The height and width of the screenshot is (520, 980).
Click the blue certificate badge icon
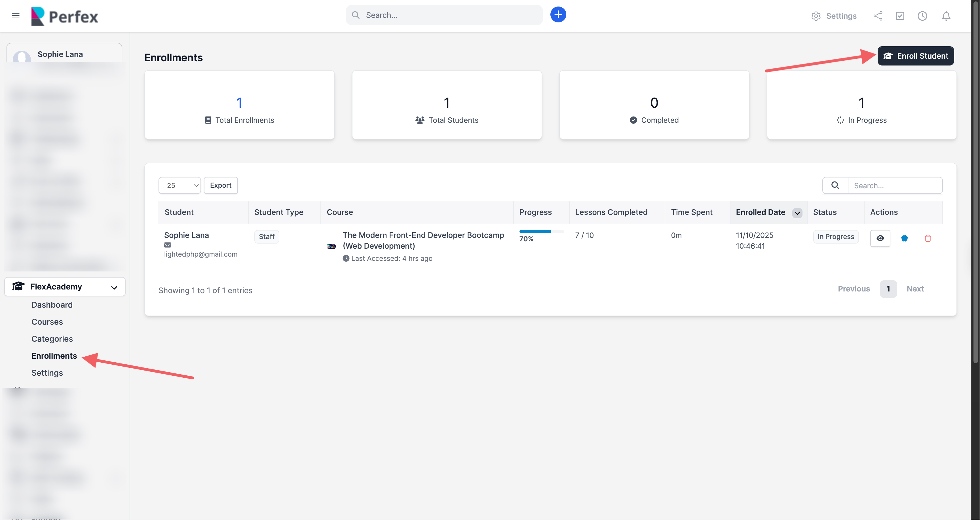904,238
